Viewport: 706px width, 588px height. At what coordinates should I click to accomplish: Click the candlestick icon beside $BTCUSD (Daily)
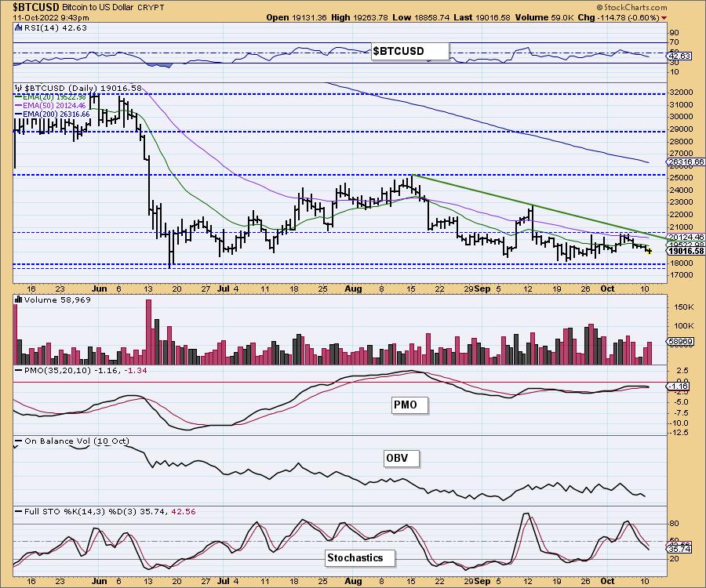click(x=19, y=88)
